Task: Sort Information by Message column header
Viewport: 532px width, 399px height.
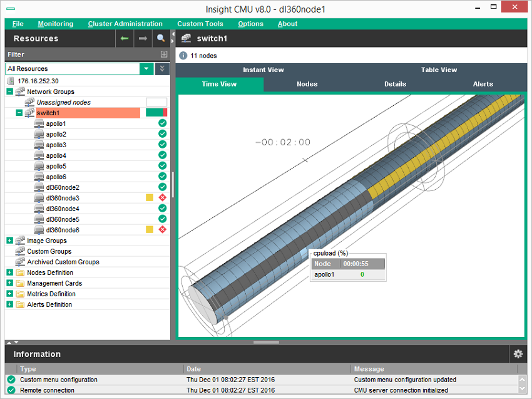Action: click(x=434, y=369)
